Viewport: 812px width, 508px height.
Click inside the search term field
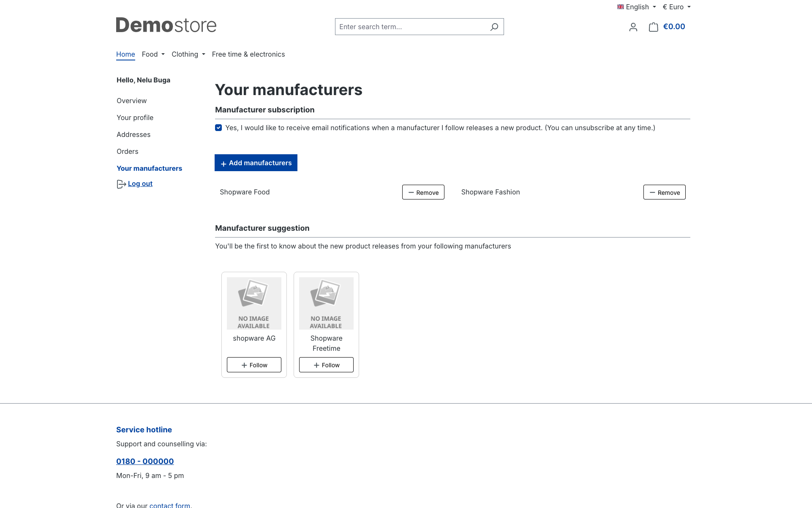click(x=406, y=27)
